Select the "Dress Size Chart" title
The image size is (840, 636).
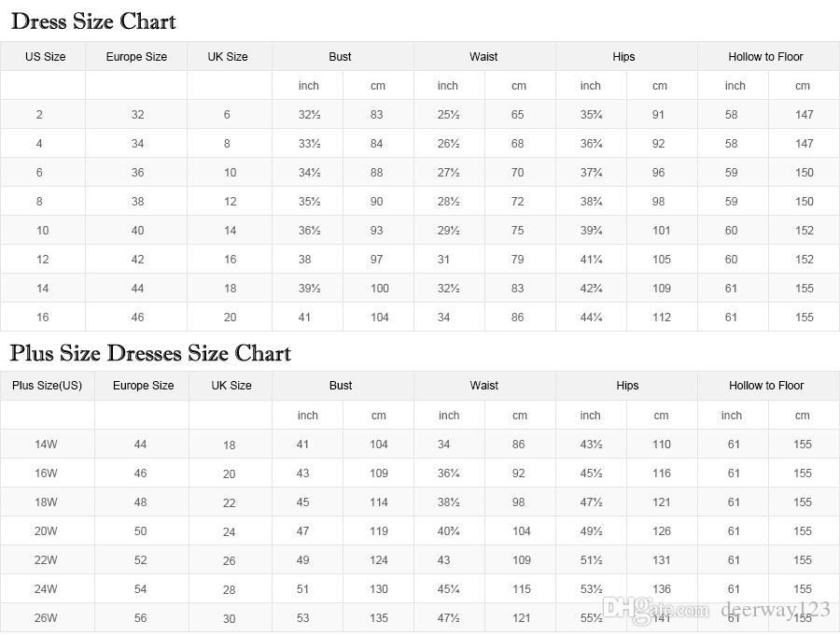[x=93, y=21]
